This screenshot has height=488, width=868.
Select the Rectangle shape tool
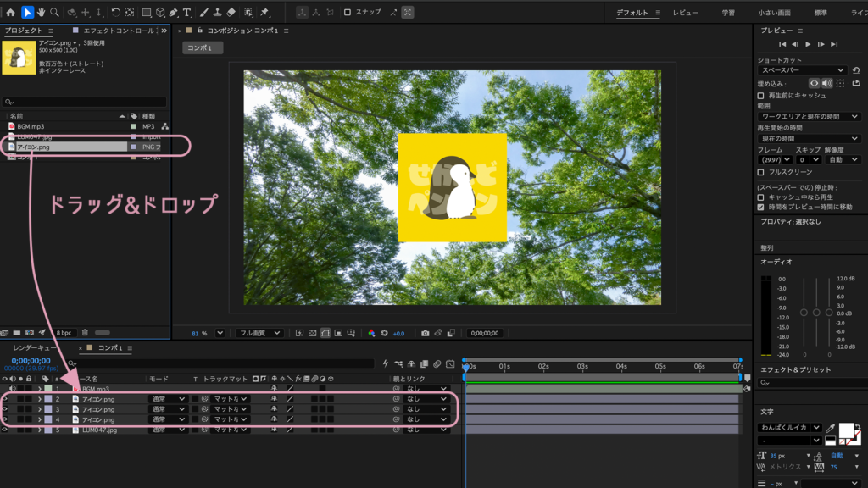coord(146,12)
